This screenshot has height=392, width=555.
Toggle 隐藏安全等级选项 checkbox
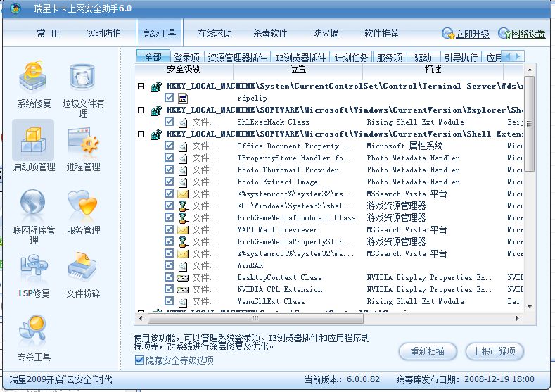click(139, 360)
